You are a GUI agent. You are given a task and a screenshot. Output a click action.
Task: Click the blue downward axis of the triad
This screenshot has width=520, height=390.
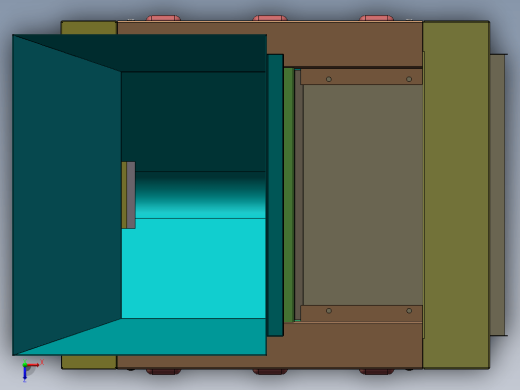(25, 374)
